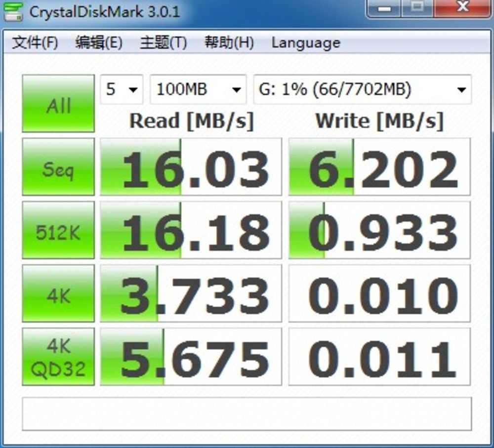Click the Seq write value 6.202

point(379,166)
